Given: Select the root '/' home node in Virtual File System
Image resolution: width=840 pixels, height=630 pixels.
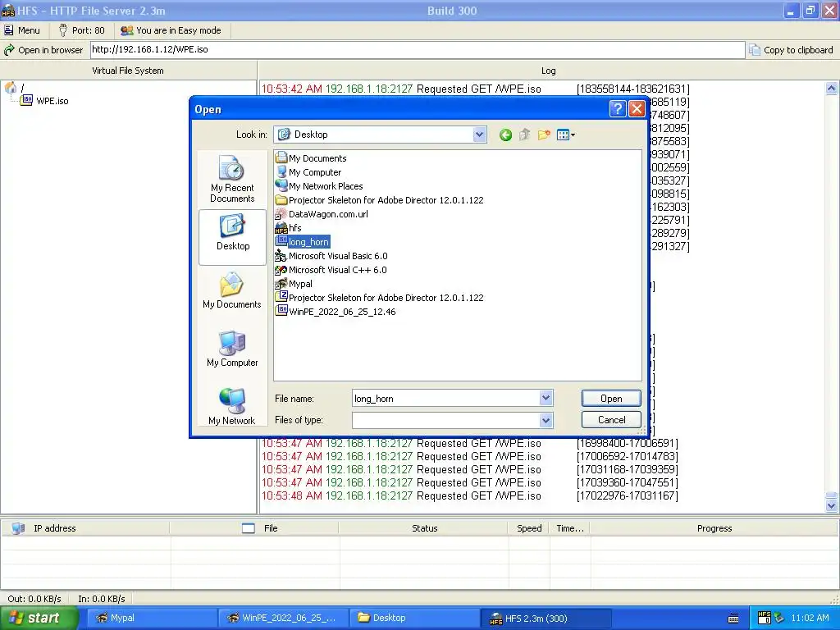Looking at the screenshot, I should click(15, 87).
